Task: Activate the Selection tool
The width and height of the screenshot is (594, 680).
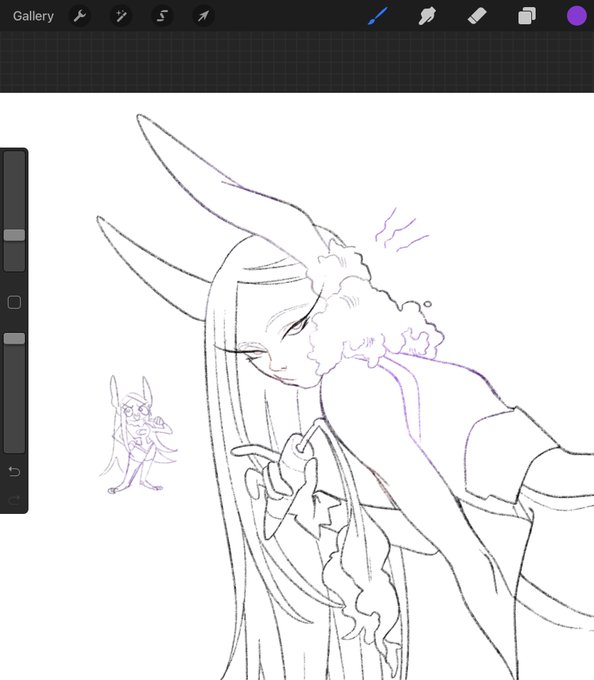Action: [162, 16]
